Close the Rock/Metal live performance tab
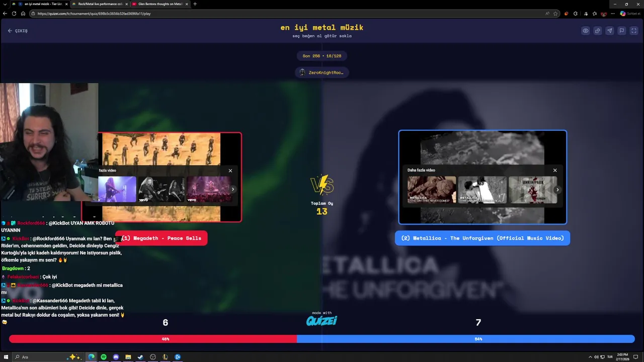Image resolution: width=644 pixels, height=362 pixels. (x=126, y=4)
